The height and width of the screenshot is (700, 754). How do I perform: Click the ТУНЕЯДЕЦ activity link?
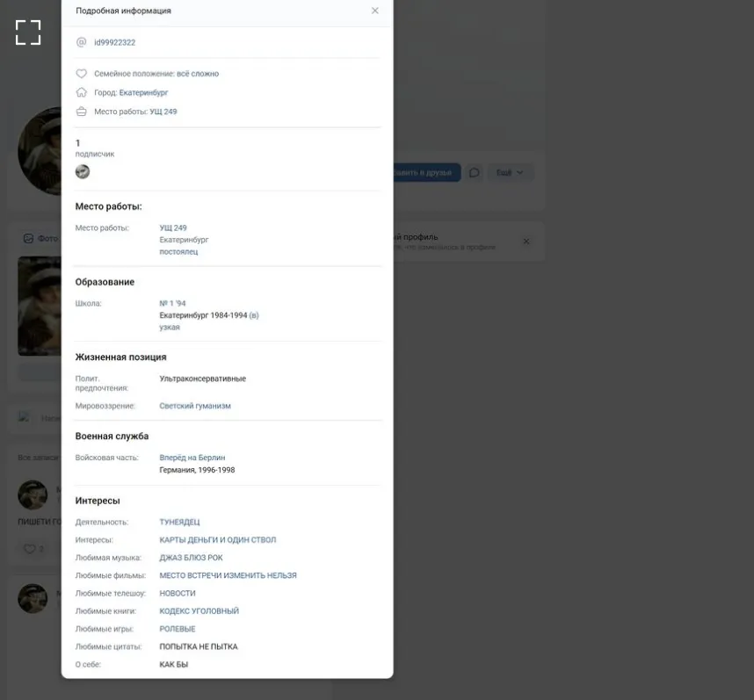(179, 523)
